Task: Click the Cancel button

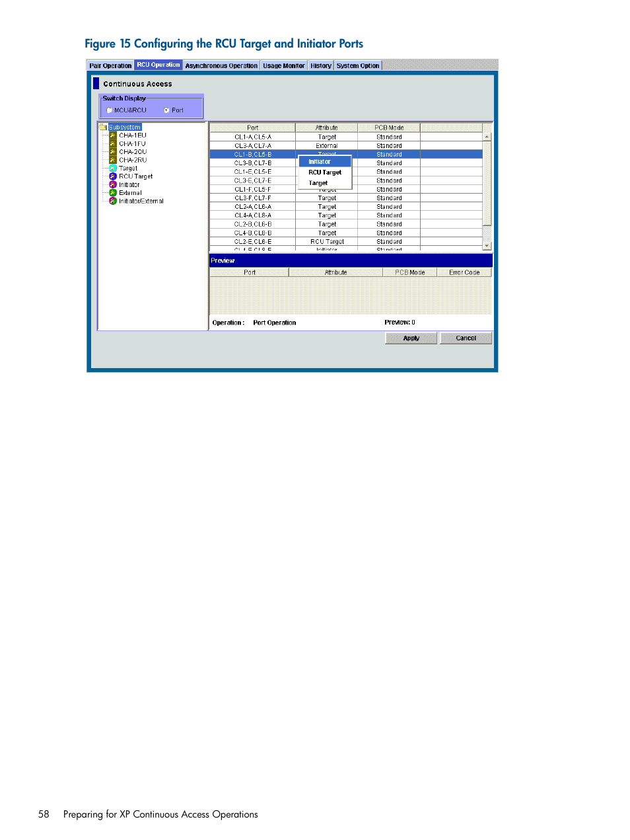Action: [x=466, y=338]
